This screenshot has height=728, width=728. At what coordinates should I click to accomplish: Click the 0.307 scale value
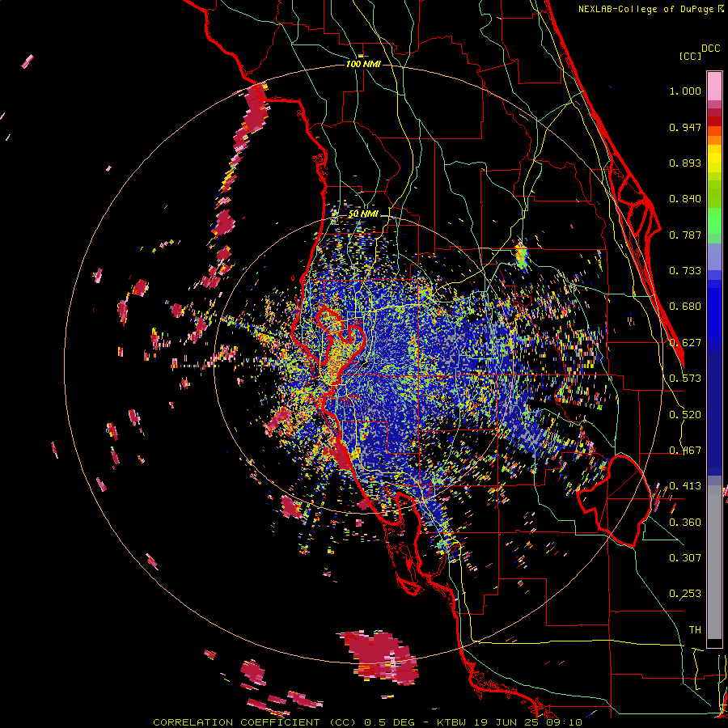pos(685,558)
